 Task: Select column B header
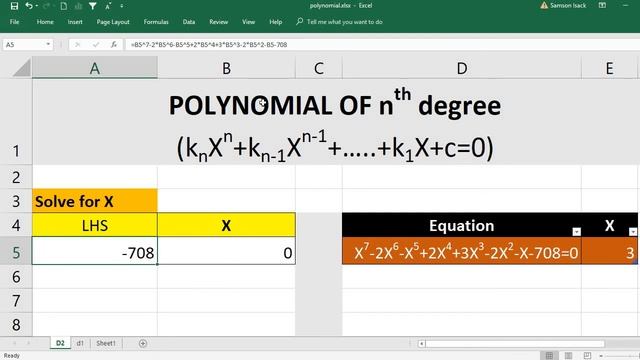tap(226, 68)
